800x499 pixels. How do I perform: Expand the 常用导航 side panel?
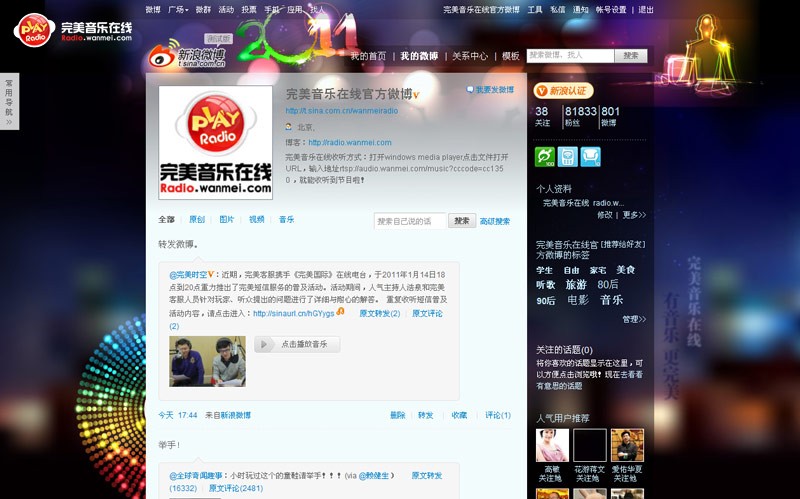point(9,101)
